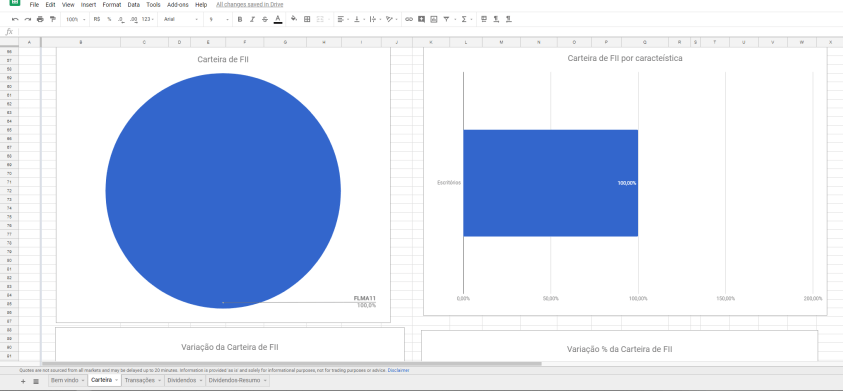Open the cell borders tool
The image size is (843, 391).
[x=307, y=19]
